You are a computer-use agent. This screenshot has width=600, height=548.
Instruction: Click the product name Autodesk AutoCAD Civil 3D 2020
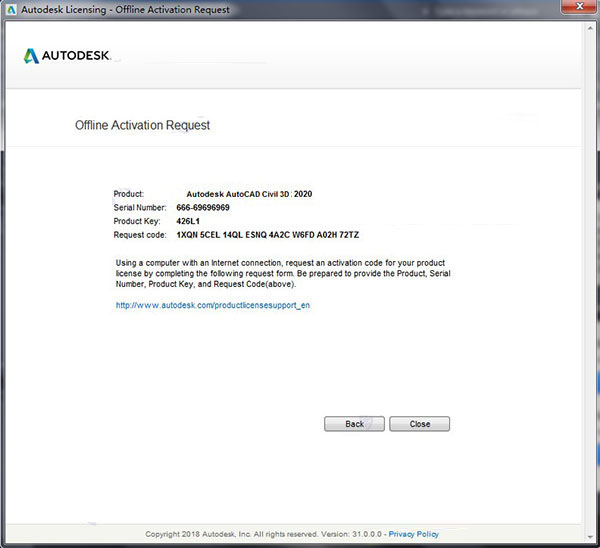249,194
